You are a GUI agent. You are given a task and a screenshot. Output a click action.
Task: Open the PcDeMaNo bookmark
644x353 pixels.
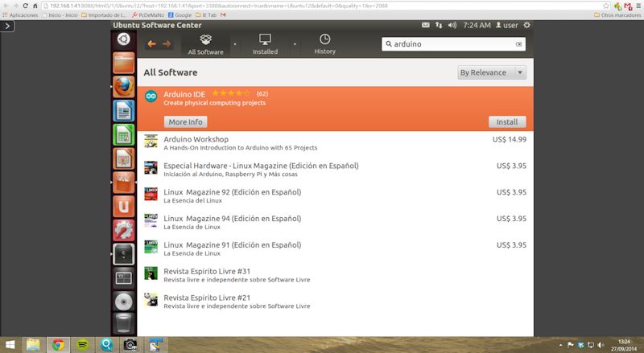point(148,14)
